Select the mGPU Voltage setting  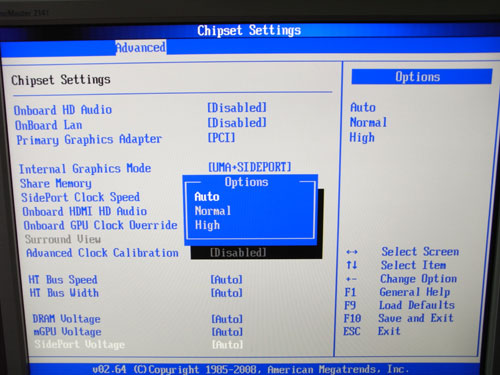pyautogui.click(x=67, y=332)
